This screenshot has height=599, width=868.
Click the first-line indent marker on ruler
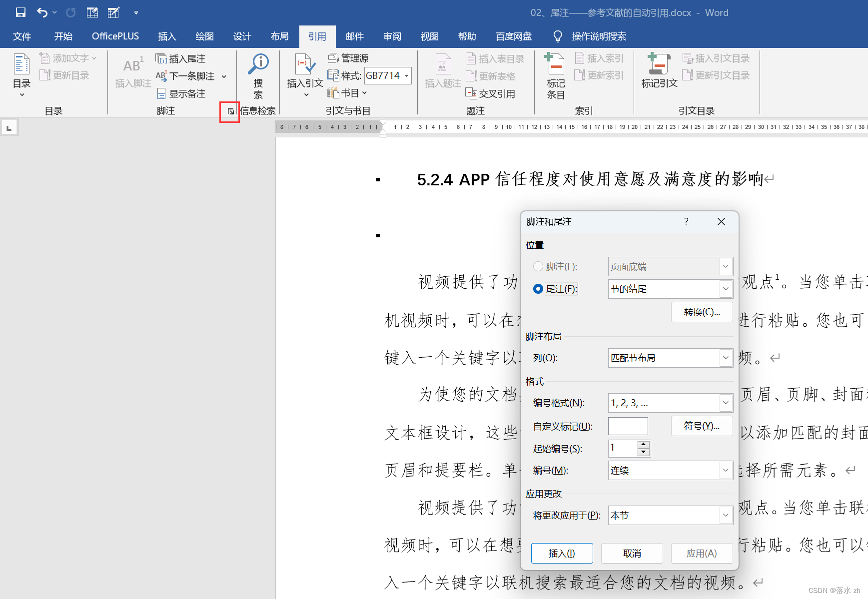(x=383, y=122)
